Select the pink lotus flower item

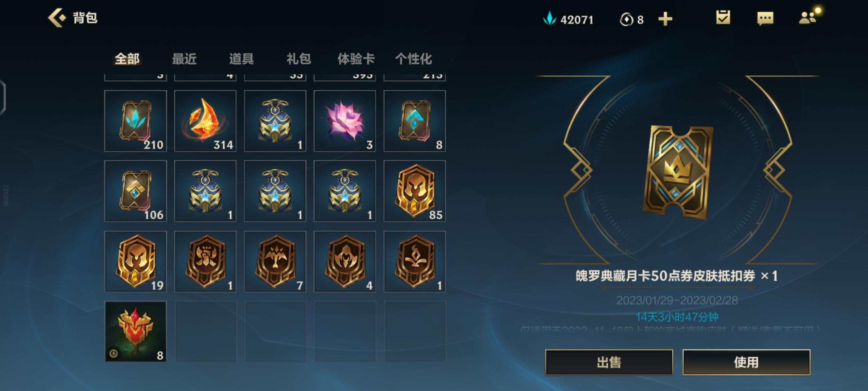[345, 121]
